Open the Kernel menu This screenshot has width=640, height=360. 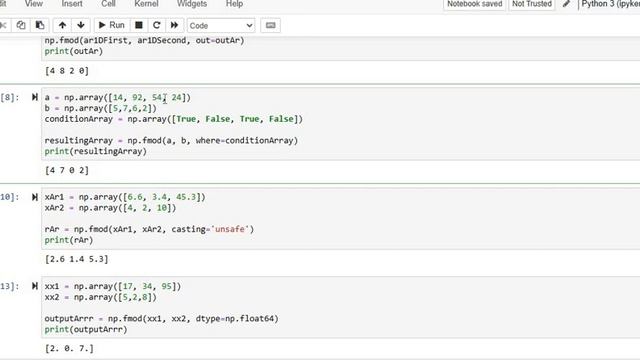pyautogui.click(x=146, y=4)
